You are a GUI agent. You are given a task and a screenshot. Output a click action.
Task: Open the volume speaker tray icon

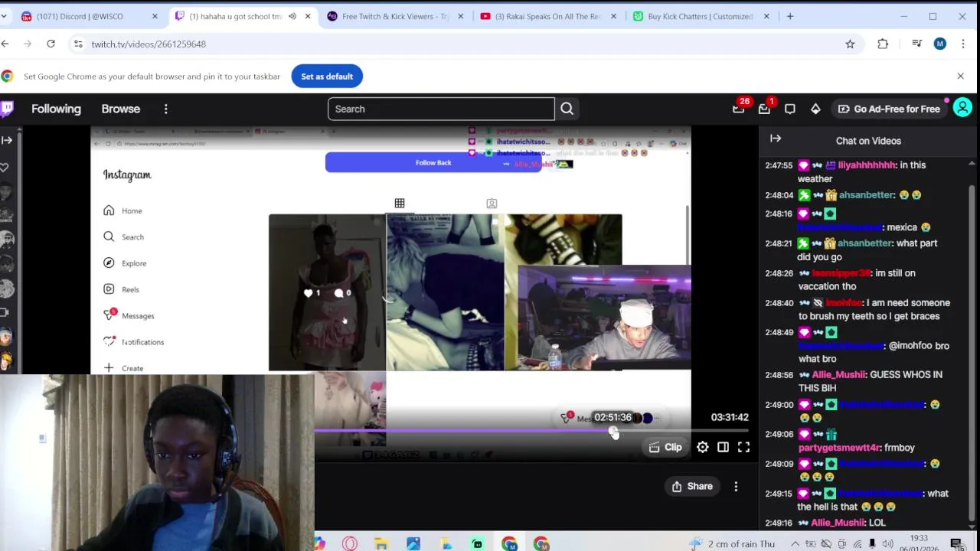[x=887, y=543]
